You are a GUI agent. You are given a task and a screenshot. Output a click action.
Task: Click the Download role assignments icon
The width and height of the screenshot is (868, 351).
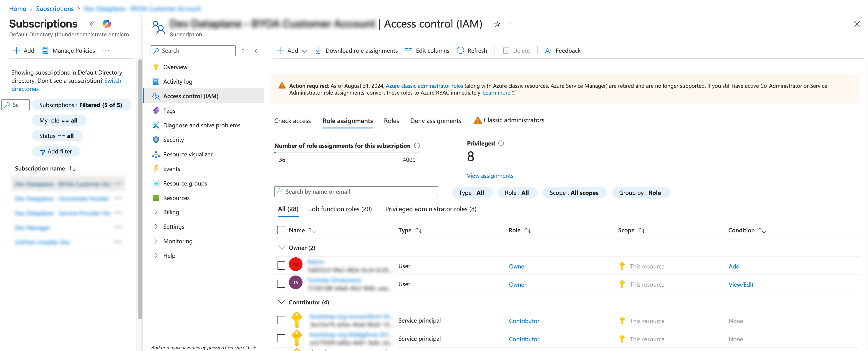[x=318, y=50]
